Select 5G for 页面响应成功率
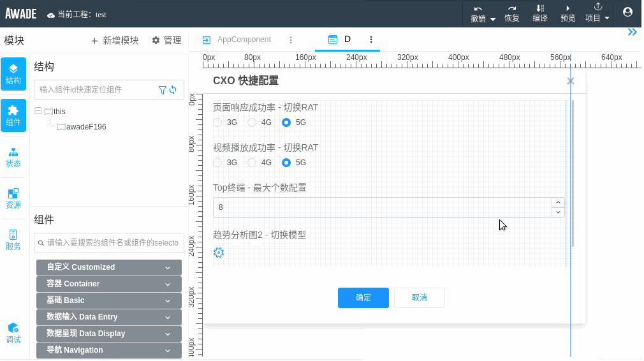 [286, 122]
